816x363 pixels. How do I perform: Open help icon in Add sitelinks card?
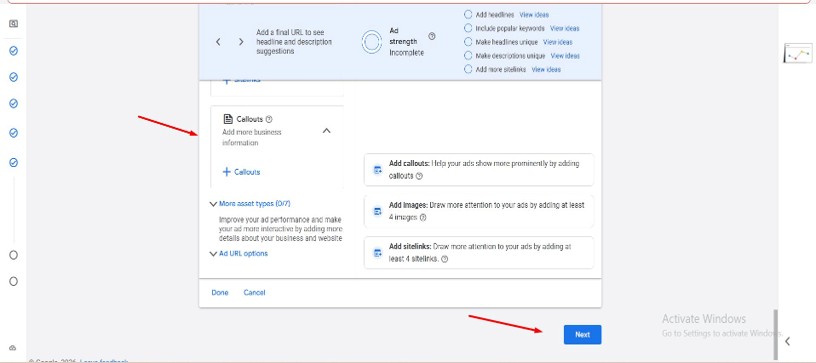click(444, 259)
